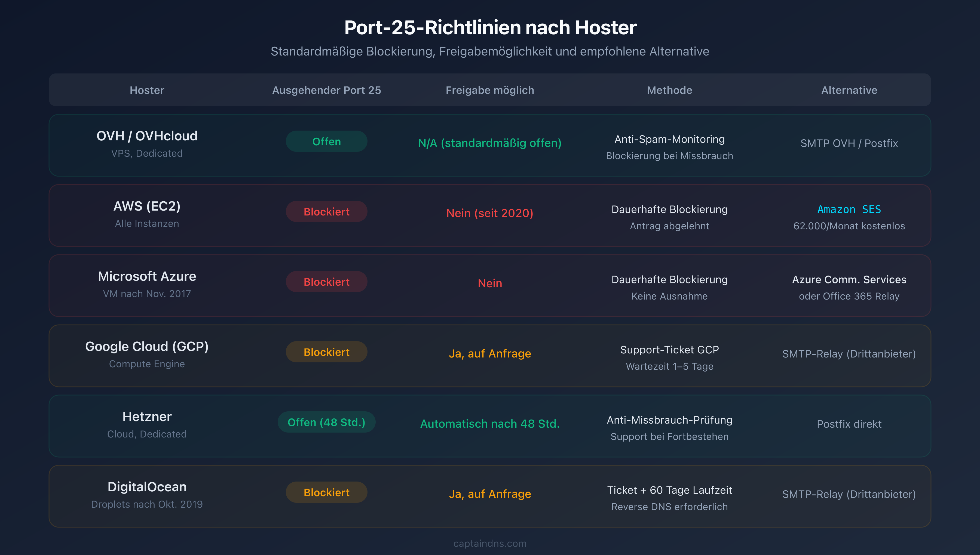
Task: Click Automatisch nach 48 Std. text
Action: [490, 424]
